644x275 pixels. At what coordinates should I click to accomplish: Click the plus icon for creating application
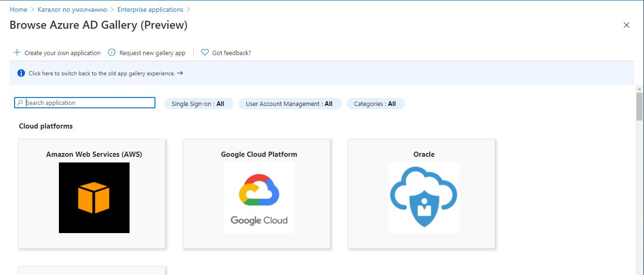click(x=17, y=53)
